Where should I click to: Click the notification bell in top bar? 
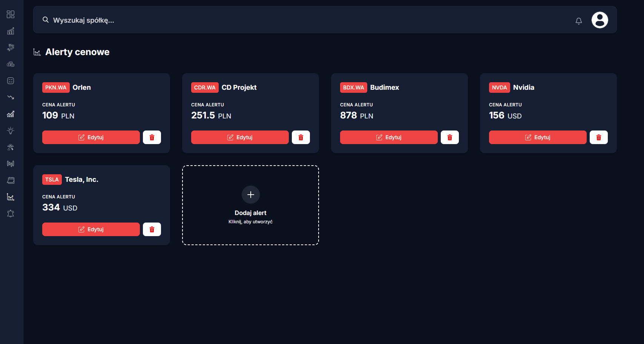578,21
